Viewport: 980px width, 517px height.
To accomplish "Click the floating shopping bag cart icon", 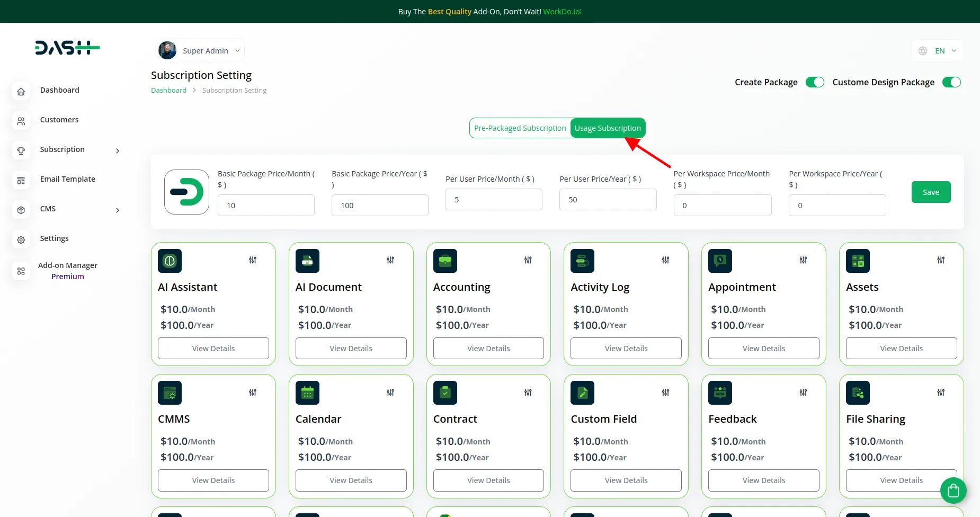I will 953,491.
